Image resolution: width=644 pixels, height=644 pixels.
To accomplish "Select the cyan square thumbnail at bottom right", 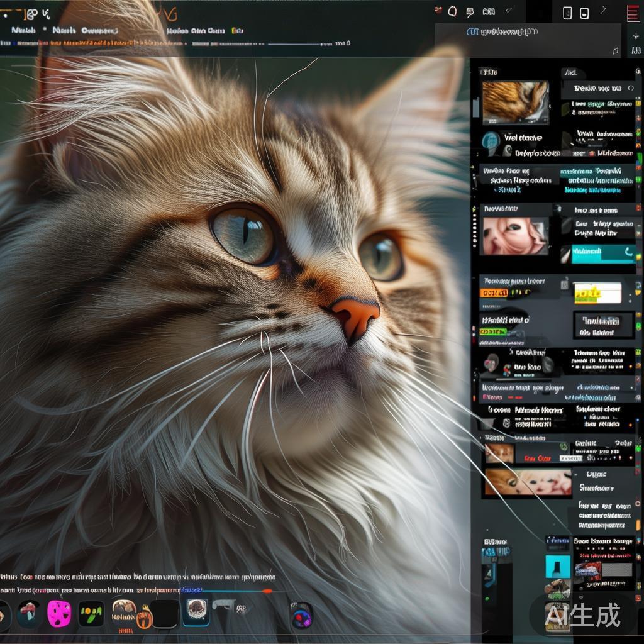I will pos(557,566).
